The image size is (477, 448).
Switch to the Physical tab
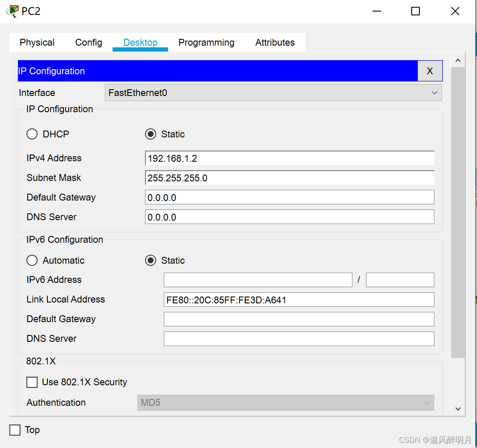pyautogui.click(x=37, y=42)
